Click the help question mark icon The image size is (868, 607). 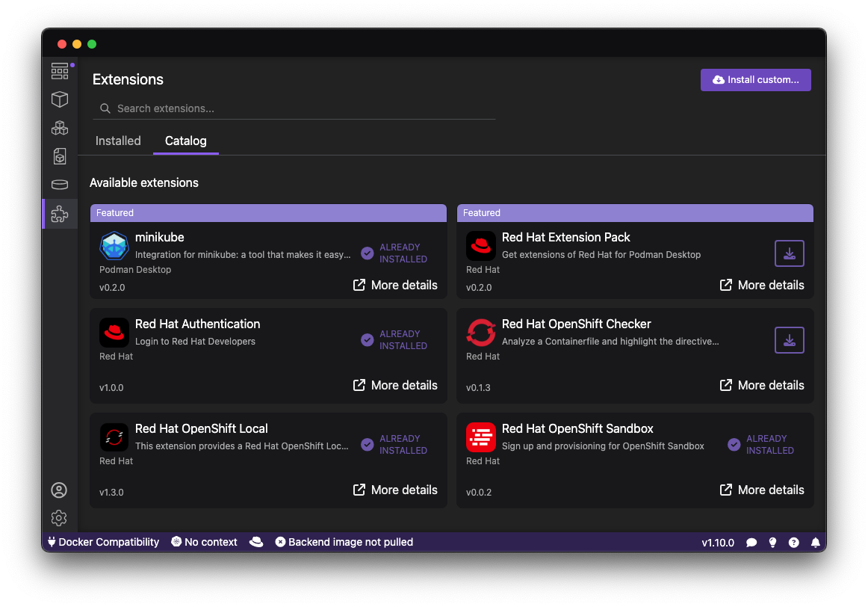coord(794,543)
